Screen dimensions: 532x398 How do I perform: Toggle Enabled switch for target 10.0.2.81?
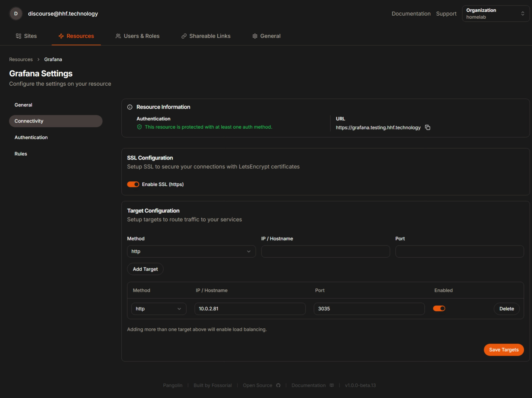[x=439, y=308]
